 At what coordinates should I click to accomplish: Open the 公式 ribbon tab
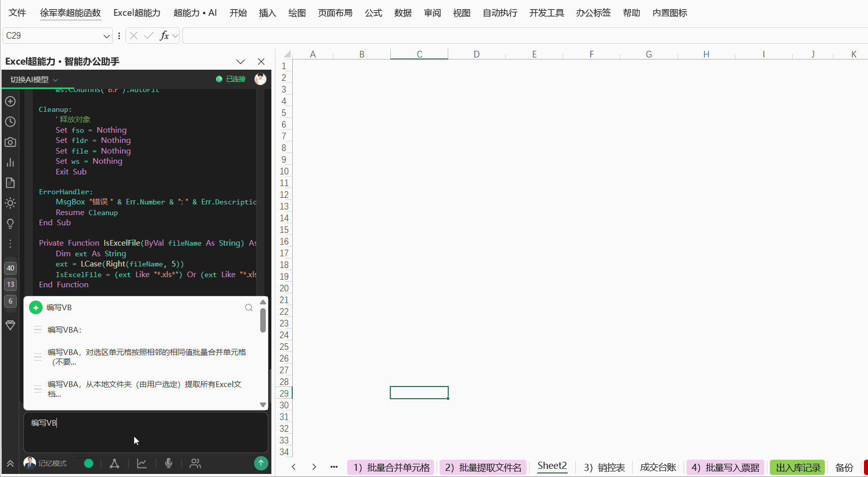373,13
